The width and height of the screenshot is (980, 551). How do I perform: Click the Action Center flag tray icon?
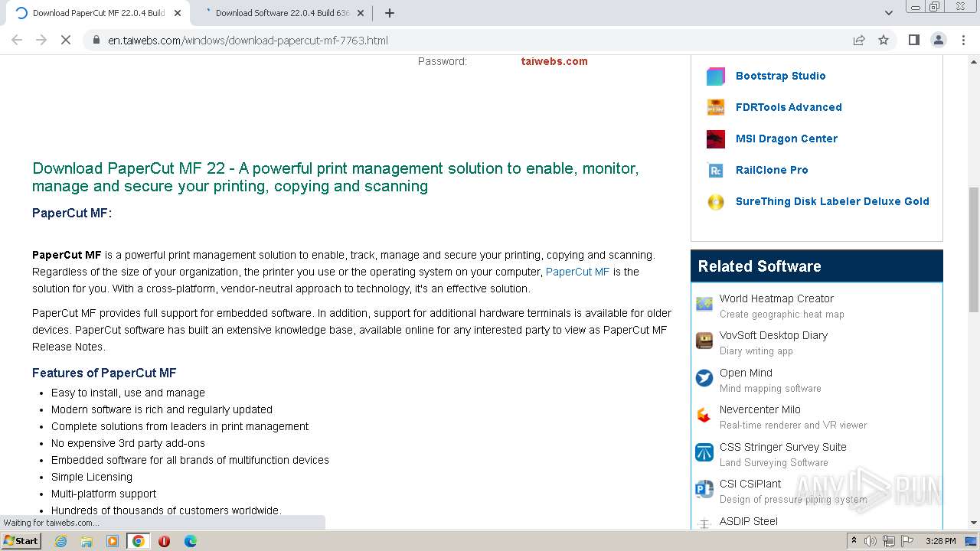pos(907,541)
